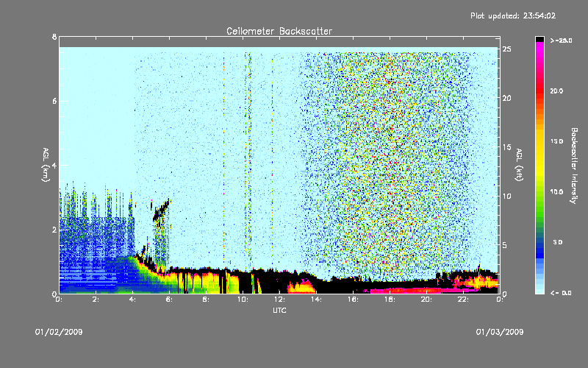Click the "20" kft tick label

pyautogui.click(x=506, y=98)
